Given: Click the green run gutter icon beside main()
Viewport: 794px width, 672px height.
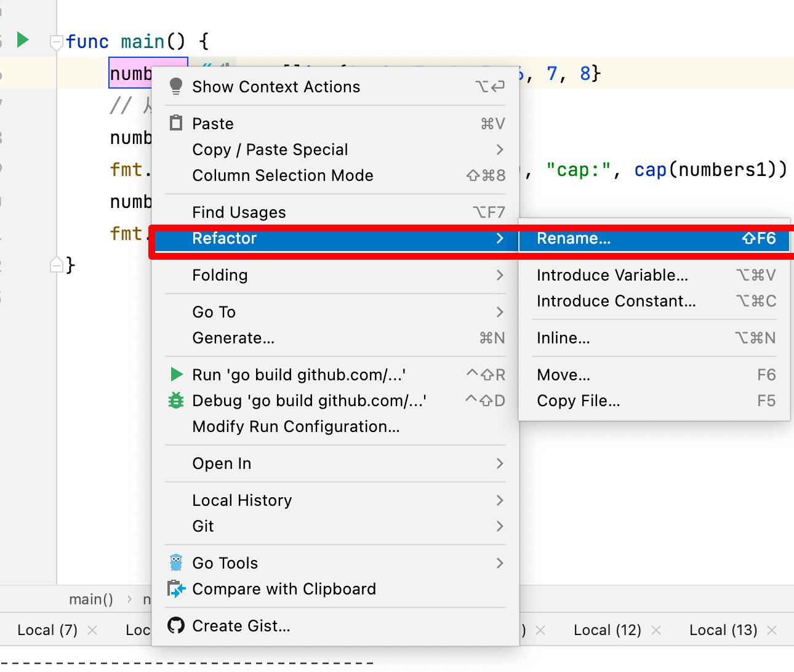Looking at the screenshot, I should (x=23, y=40).
